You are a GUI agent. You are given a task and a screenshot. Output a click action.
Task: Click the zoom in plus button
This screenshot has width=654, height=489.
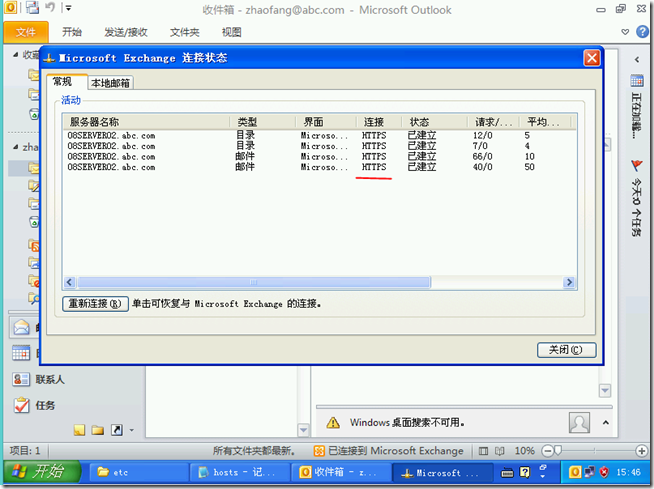pos(641,451)
